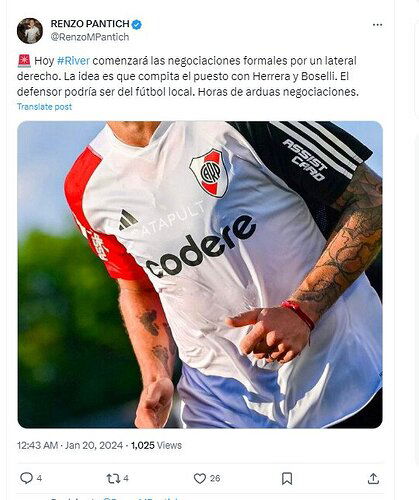The height and width of the screenshot is (500, 419).
Task: Open the River jersey photo
Action: tap(200, 275)
